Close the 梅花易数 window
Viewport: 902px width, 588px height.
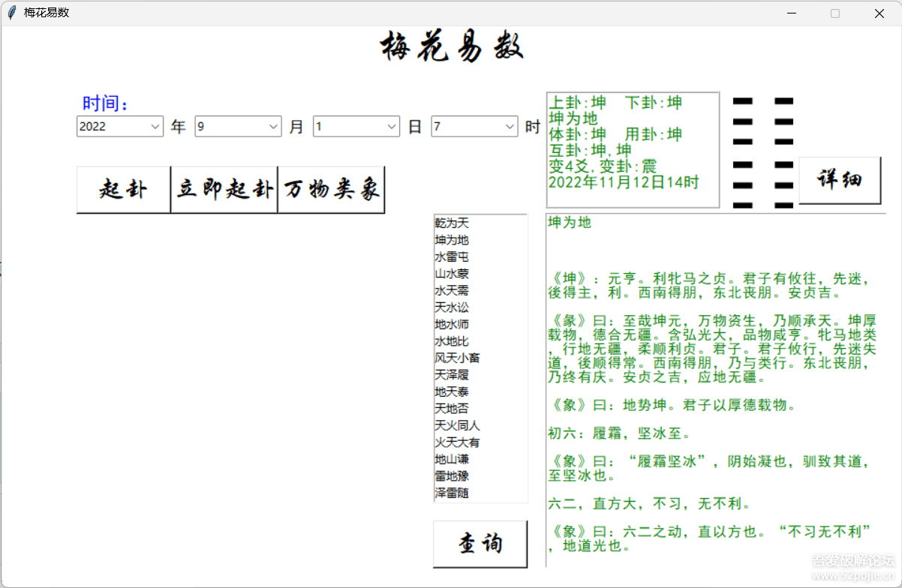coord(879,13)
